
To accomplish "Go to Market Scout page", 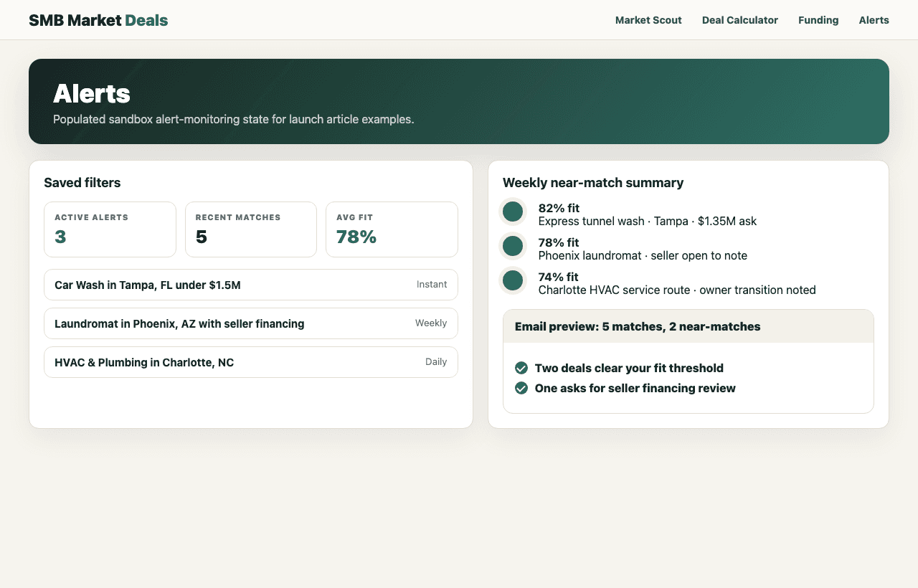I will 648,20.
